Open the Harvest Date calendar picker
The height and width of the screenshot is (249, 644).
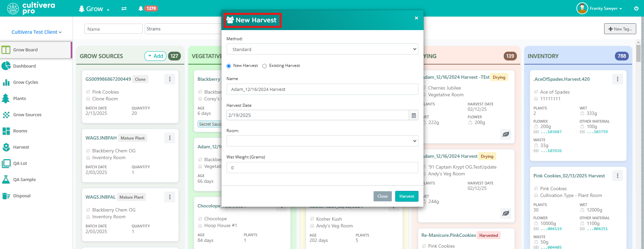click(x=413, y=115)
